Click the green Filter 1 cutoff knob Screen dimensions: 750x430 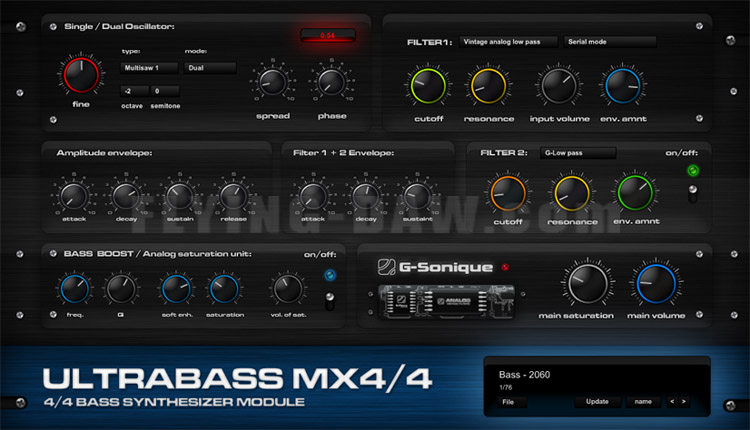point(428,86)
